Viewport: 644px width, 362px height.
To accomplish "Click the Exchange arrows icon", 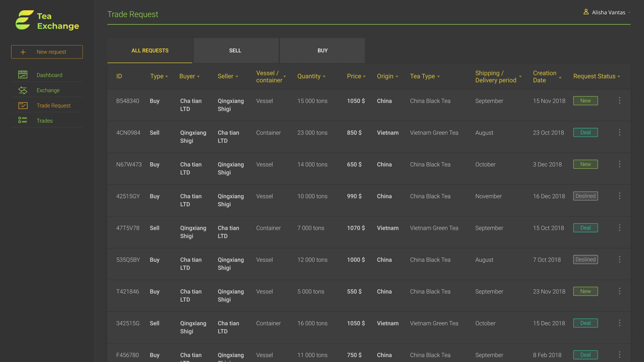I will pos(23,90).
